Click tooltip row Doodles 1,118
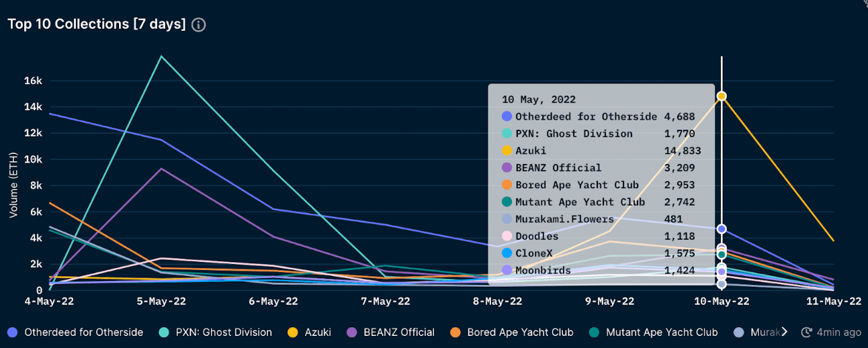The image size is (868, 348). pyautogui.click(x=599, y=236)
